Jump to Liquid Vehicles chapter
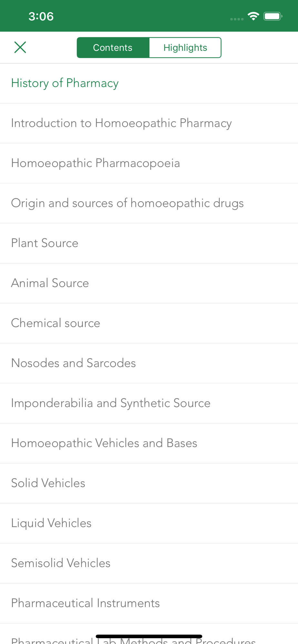Image resolution: width=298 pixels, height=644 pixels. [x=51, y=523]
